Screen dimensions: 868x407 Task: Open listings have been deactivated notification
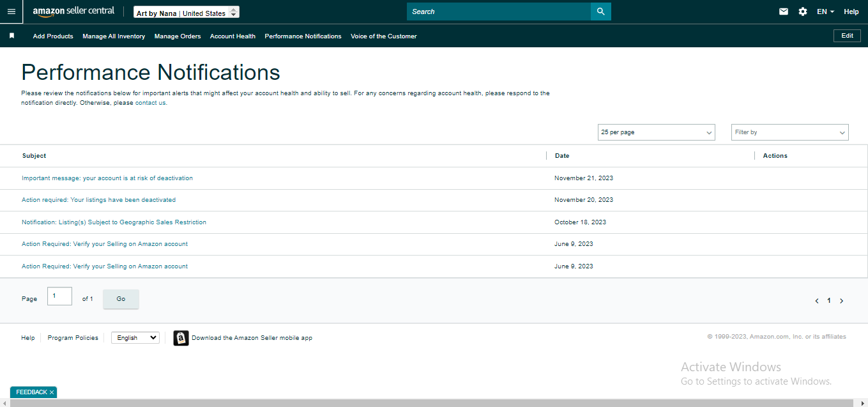coord(98,200)
